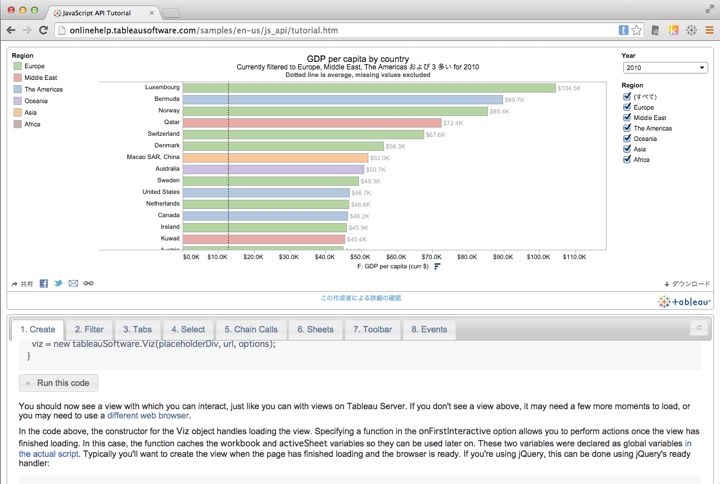Viewport: 720px width, 484px height.
Task: Click the Norway bar in the chart
Action: click(335, 111)
